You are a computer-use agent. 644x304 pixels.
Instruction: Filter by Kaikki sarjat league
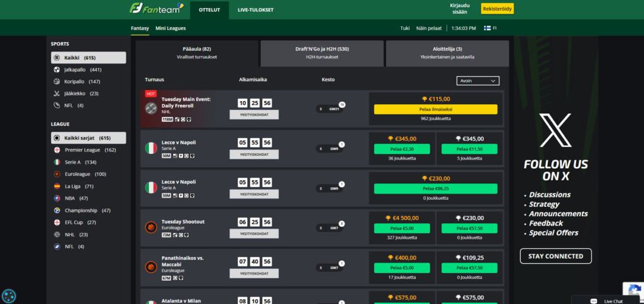[x=88, y=138]
